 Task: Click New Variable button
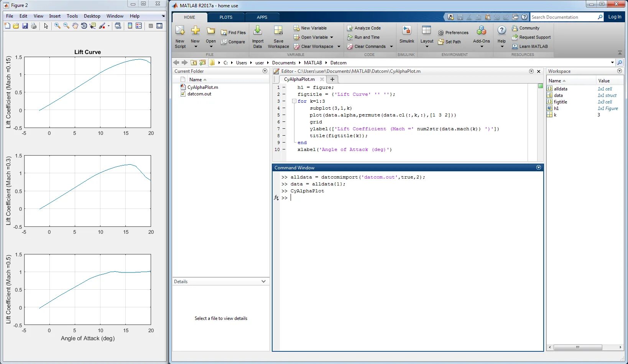pyautogui.click(x=310, y=28)
